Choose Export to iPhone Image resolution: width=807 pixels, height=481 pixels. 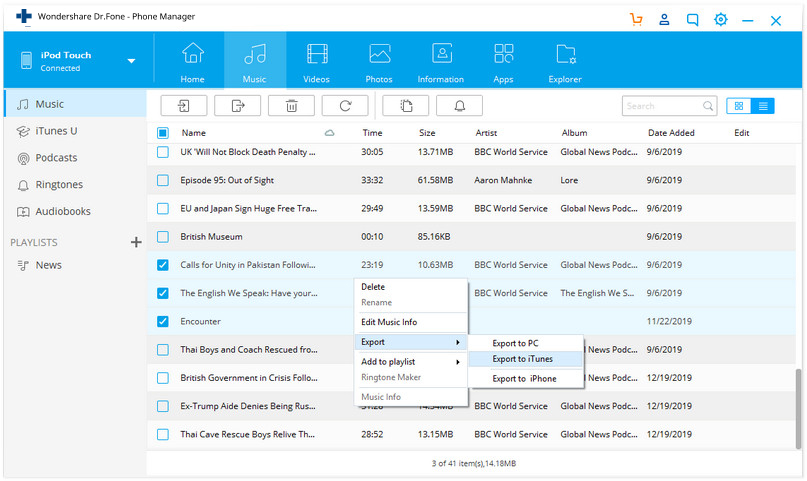pyautogui.click(x=526, y=379)
